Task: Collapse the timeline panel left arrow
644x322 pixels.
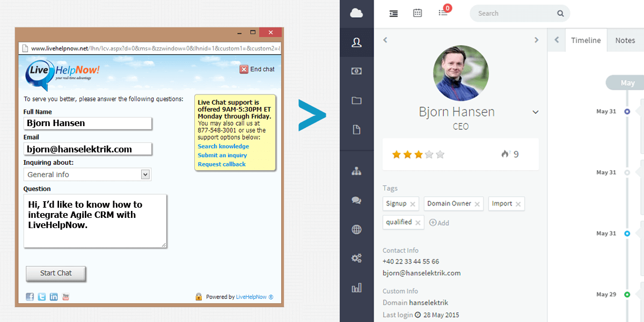Action: (x=557, y=40)
